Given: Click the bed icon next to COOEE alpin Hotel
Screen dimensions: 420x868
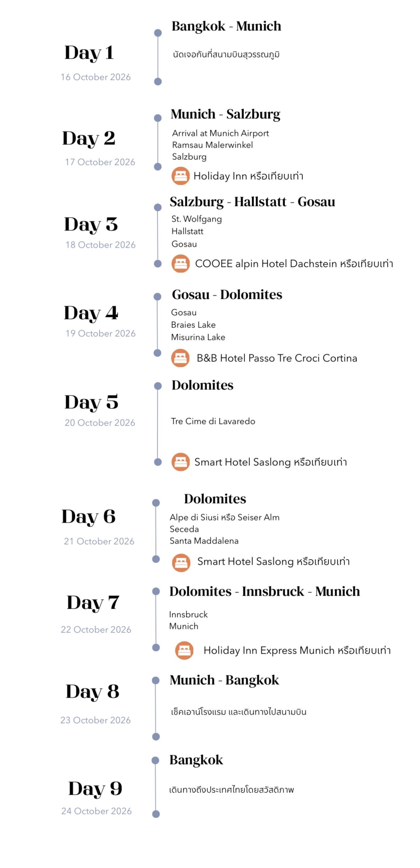Looking at the screenshot, I should pyautogui.click(x=180, y=263).
